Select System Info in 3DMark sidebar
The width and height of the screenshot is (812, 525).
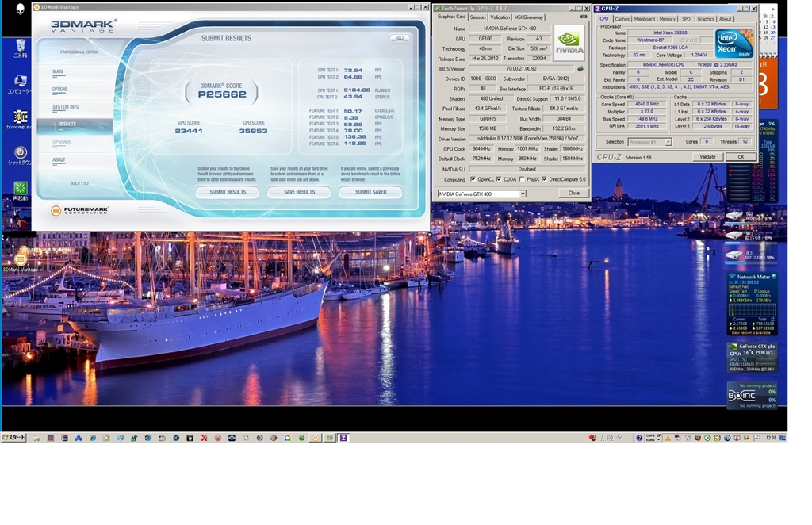[x=66, y=107]
